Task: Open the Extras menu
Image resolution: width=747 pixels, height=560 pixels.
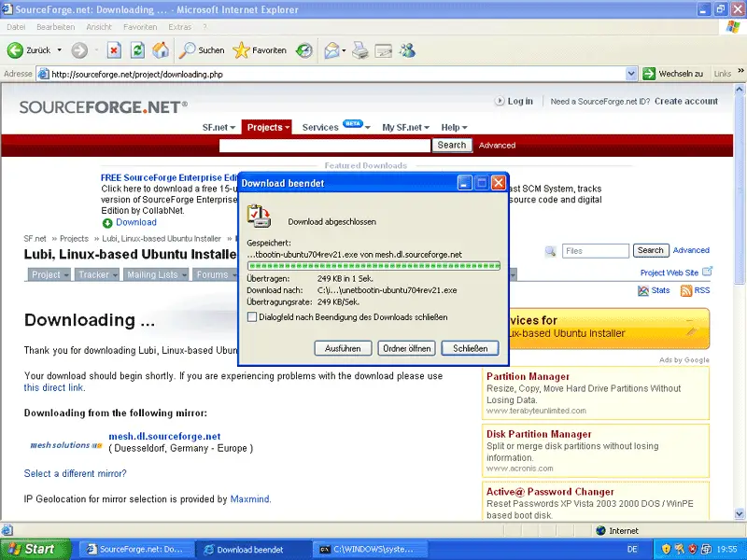Action: point(179,27)
